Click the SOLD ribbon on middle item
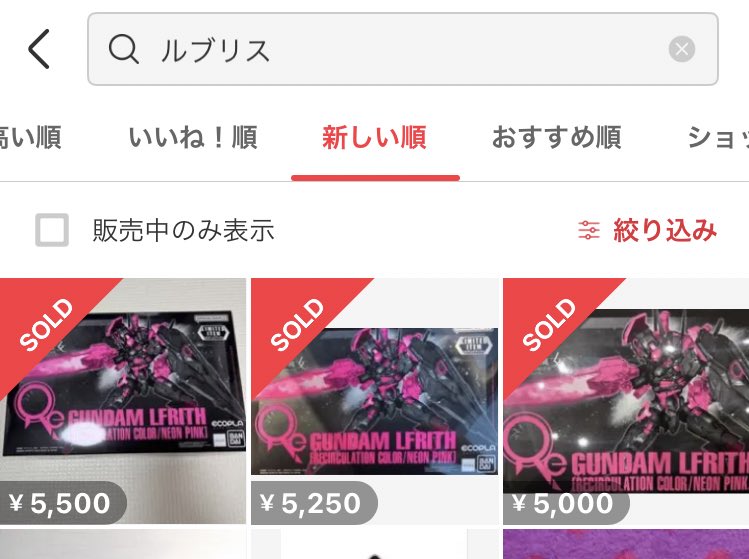Image resolution: width=749 pixels, height=559 pixels. point(297,324)
